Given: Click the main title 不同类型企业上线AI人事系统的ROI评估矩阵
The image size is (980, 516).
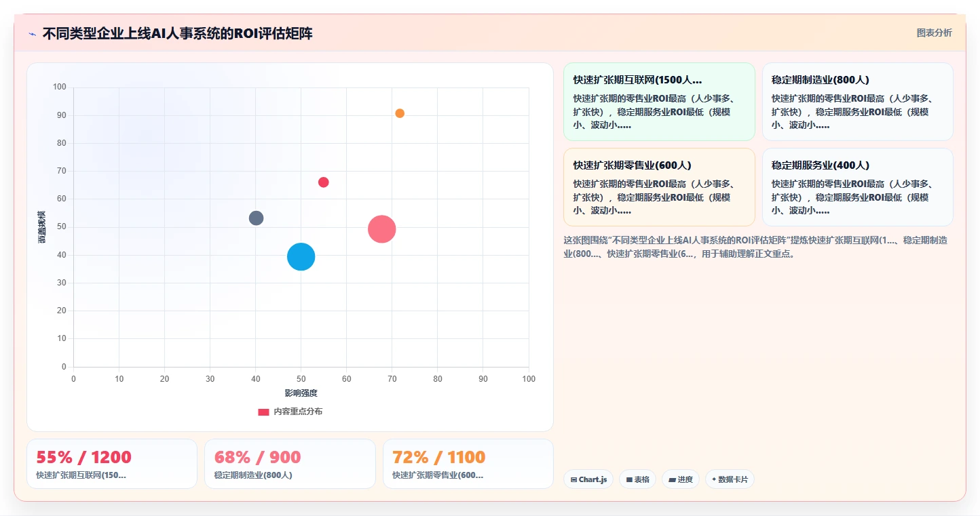Looking at the screenshot, I should [178, 34].
